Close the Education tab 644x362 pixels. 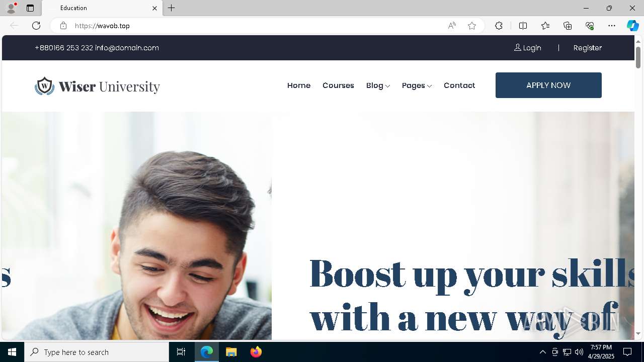click(154, 8)
